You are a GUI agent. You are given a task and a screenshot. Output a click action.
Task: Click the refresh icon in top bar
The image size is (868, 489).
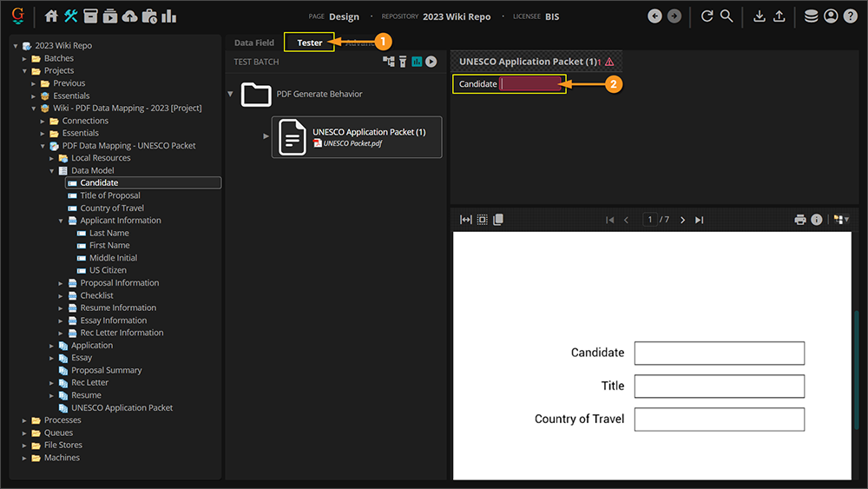[x=707, y=16]
